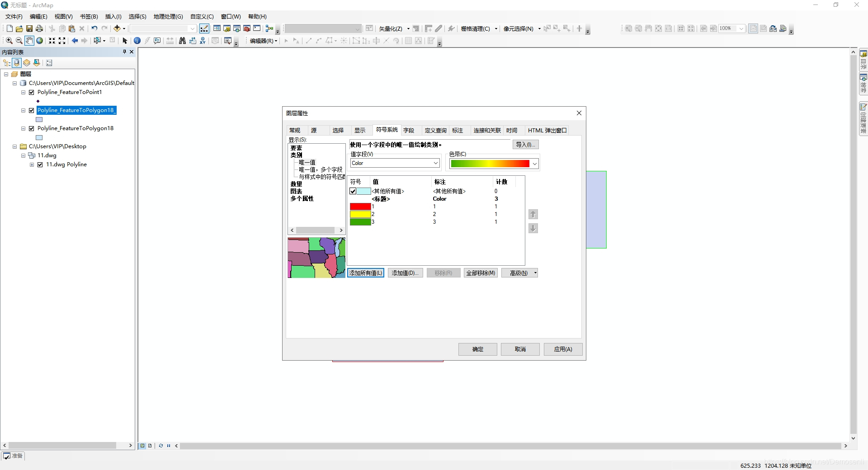This screenshot has width=868, height=470.
Task: Open the Table of Contents window icon
Action: pyautogui.click(x=217, y=28)
